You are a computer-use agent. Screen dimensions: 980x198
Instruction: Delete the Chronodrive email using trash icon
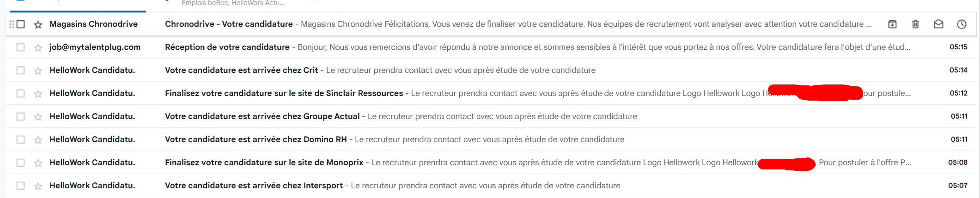tap(915, 24)
